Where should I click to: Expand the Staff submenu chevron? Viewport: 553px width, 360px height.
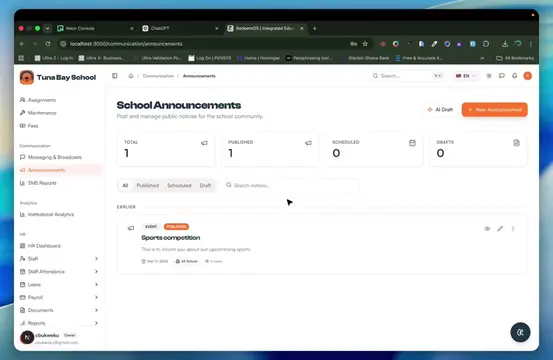[96, 258]
